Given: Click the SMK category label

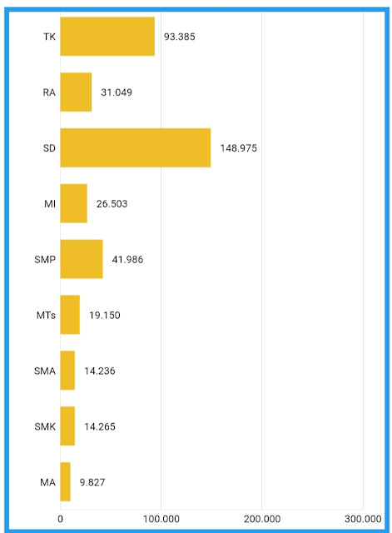Looking at the screenshot, I should click(x=45, y=426).
